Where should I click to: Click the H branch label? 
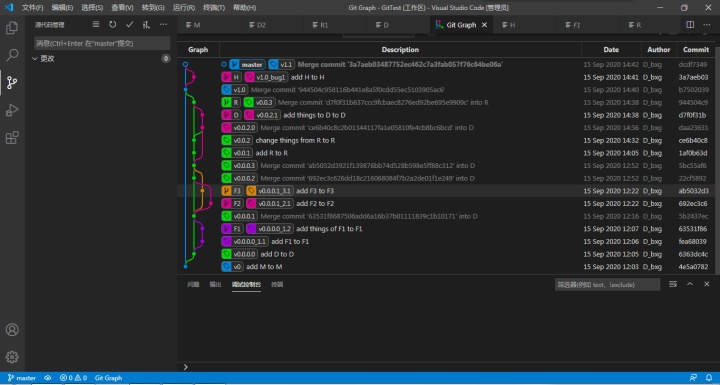[x=231, y=77]
